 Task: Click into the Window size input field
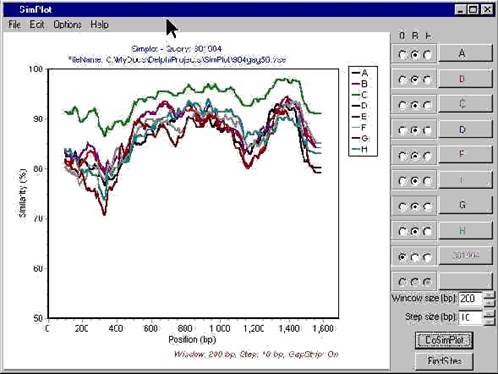[471, 298]
